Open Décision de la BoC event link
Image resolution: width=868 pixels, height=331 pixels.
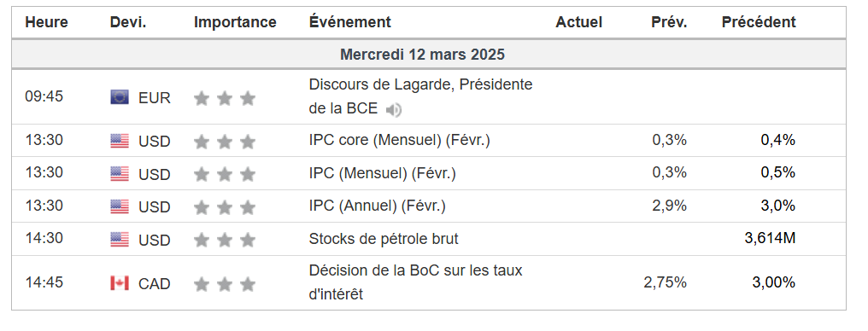(416, 282)
